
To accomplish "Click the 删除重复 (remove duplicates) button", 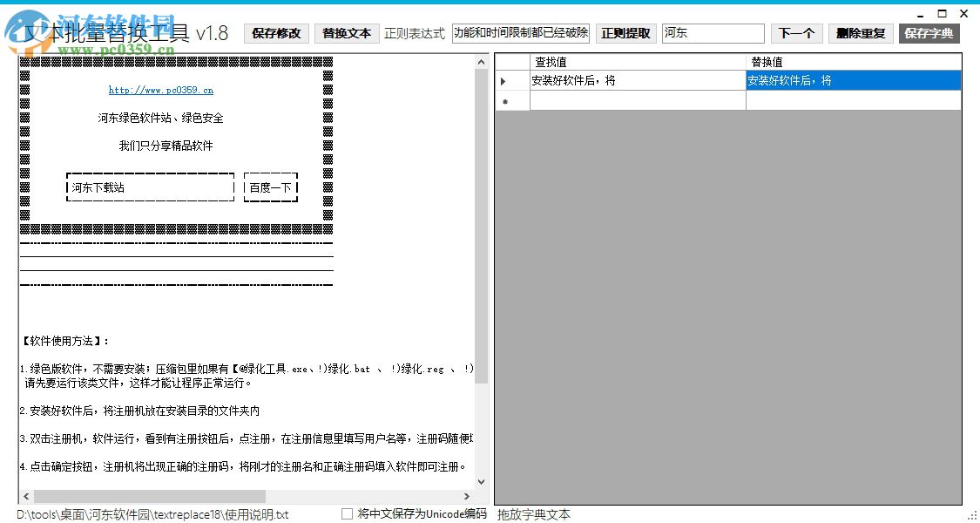I will tap(860, 33).
